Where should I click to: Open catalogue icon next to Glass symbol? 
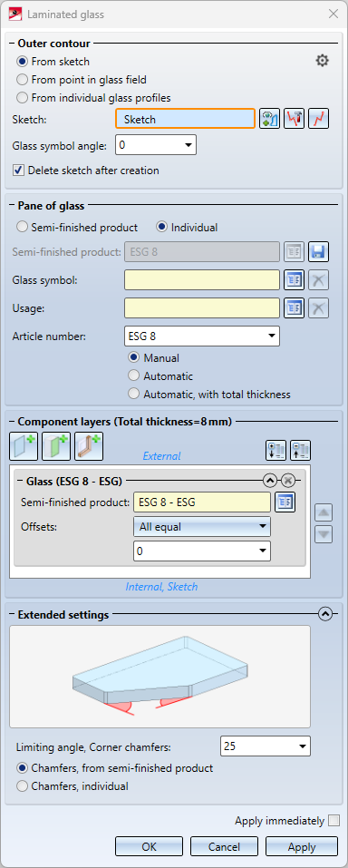coord(295,280)
